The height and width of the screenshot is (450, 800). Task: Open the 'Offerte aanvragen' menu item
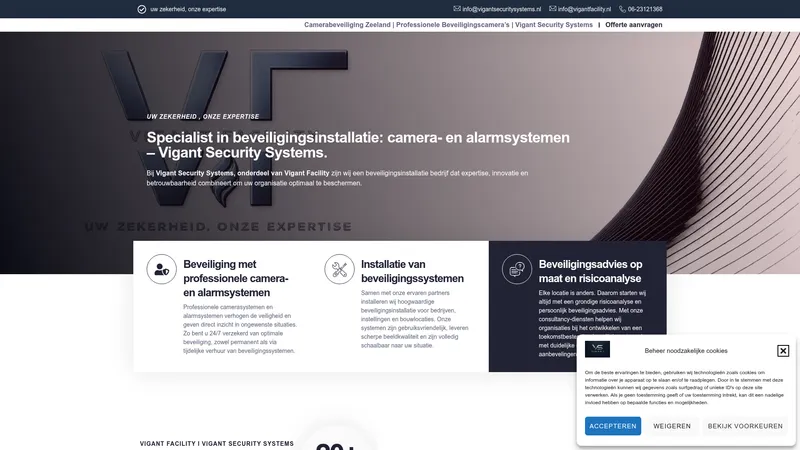point(634,24)
